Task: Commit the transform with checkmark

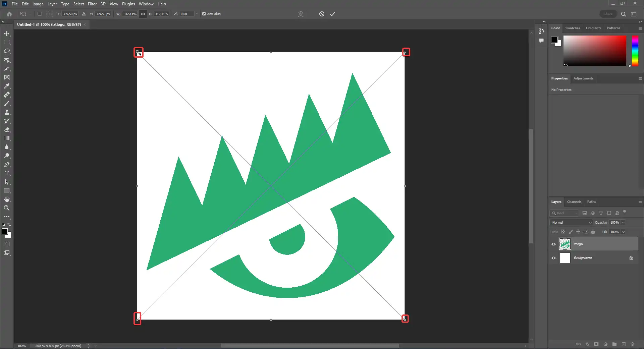Action: tap(332, 14)
